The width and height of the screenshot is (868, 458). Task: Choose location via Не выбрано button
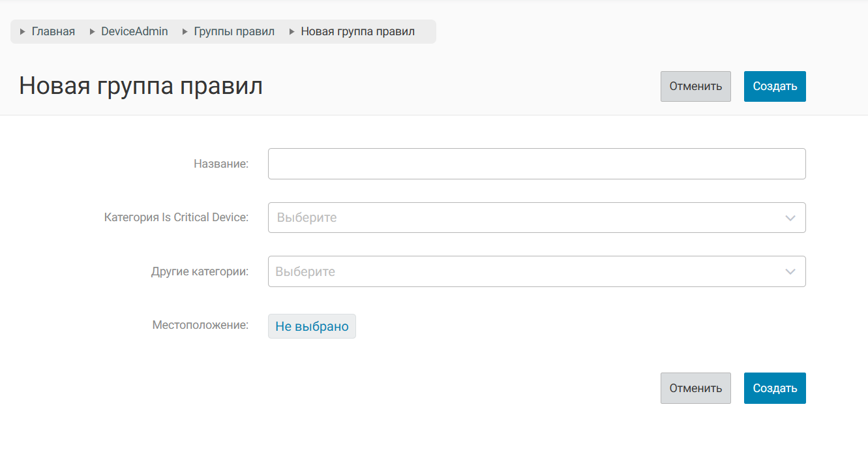click(x=312, y=326)
